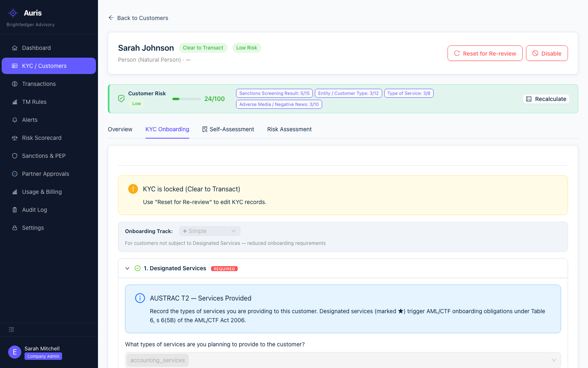Click the blue info icon in AUSTRAC T2 box
Screen dimensions: 588x368
pos(140,298)
